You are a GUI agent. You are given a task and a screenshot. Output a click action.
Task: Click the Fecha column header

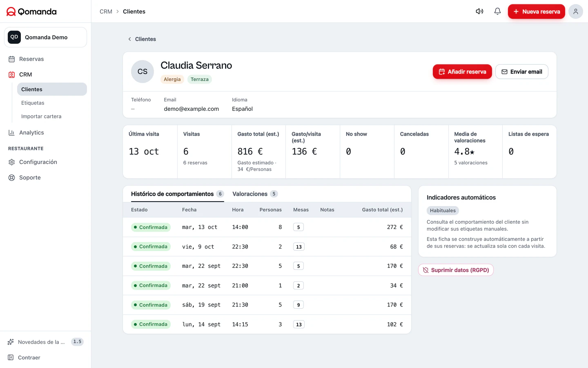coord(189,210)
